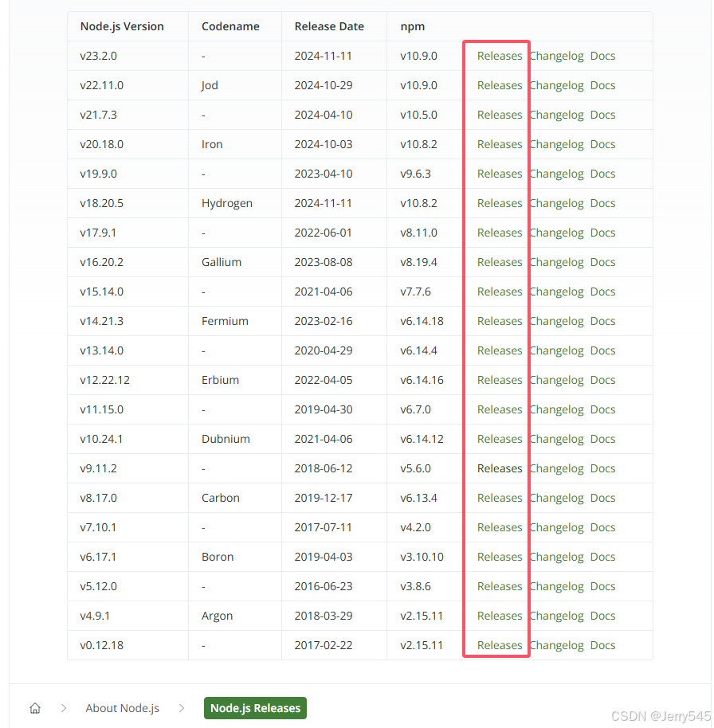Open Changelog for v18.20.5
714x728 pixels.
[556, 203]
